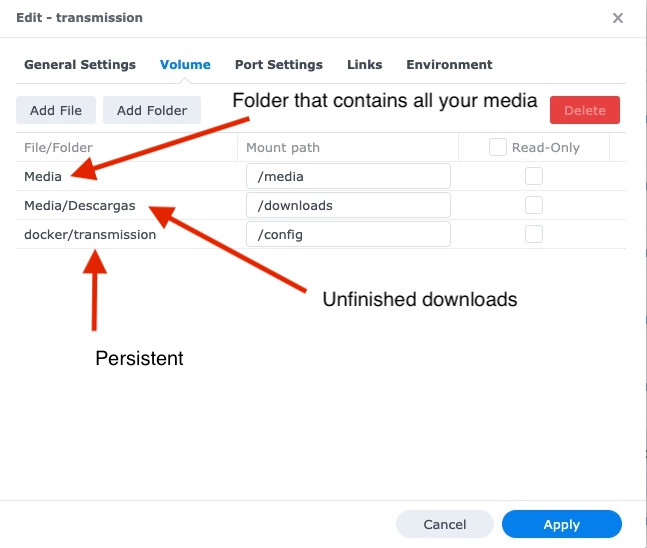Select the Media/Descargas folder row
Screen dimensions: 647x548
[x=80, y=206]
